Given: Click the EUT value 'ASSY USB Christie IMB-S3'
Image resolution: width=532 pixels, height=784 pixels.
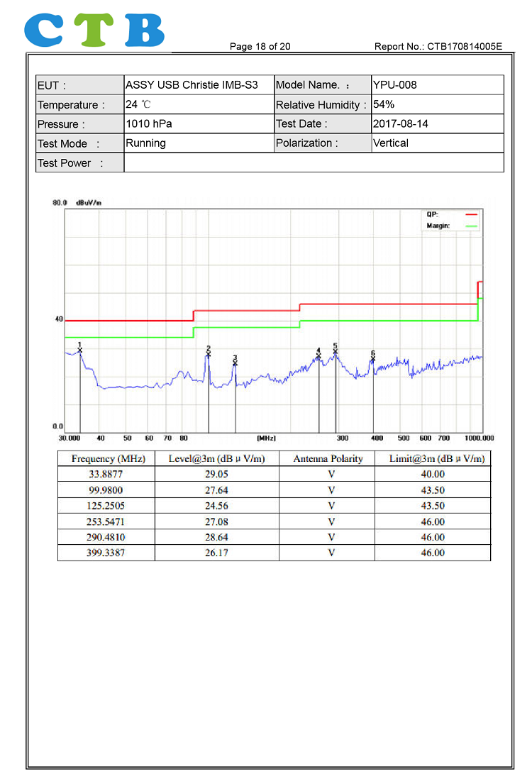Looking at the screenshot, I should tap(192, 85).
